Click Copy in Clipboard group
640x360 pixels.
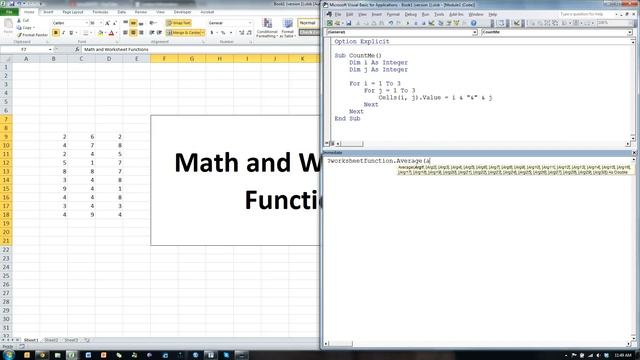tap(24, 27)
